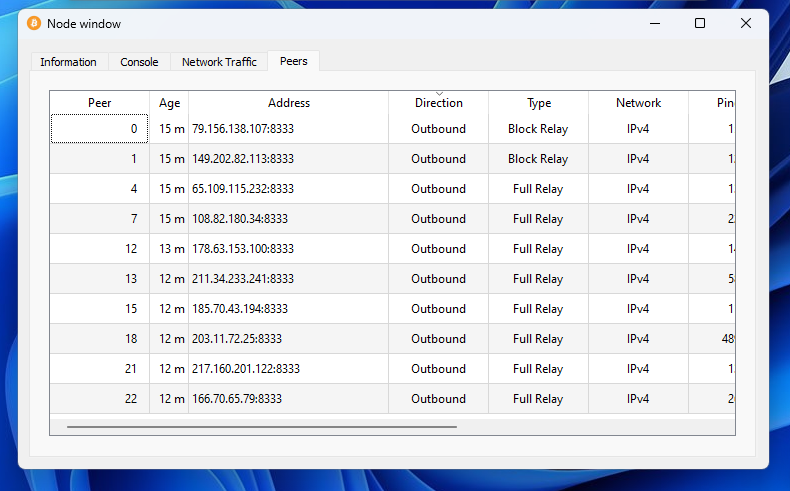The image size is (790, 491).
Task: Sort by the Direction column header
Action: point(438,103)
